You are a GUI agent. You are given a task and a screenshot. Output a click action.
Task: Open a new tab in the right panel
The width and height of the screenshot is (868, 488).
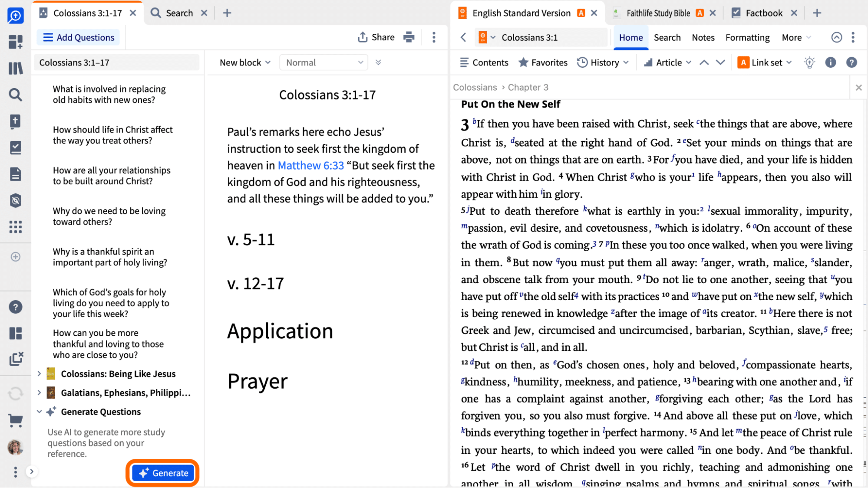(817, 13)
